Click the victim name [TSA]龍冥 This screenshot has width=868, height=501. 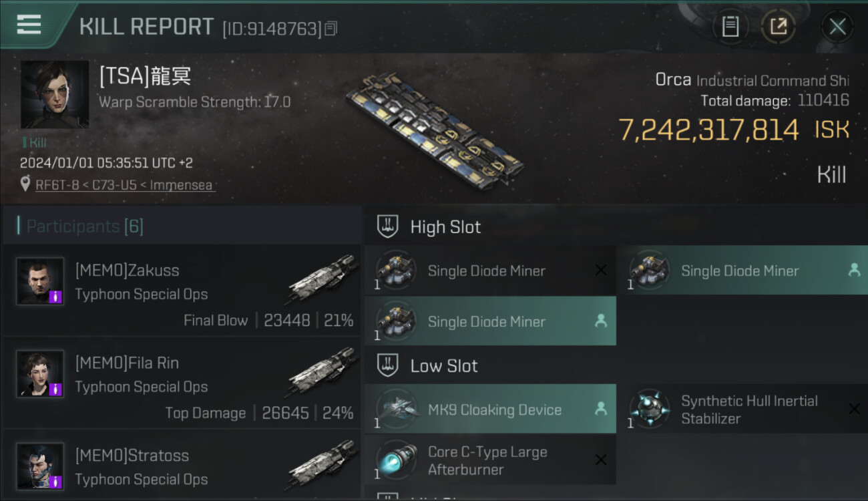coord(145,76)
